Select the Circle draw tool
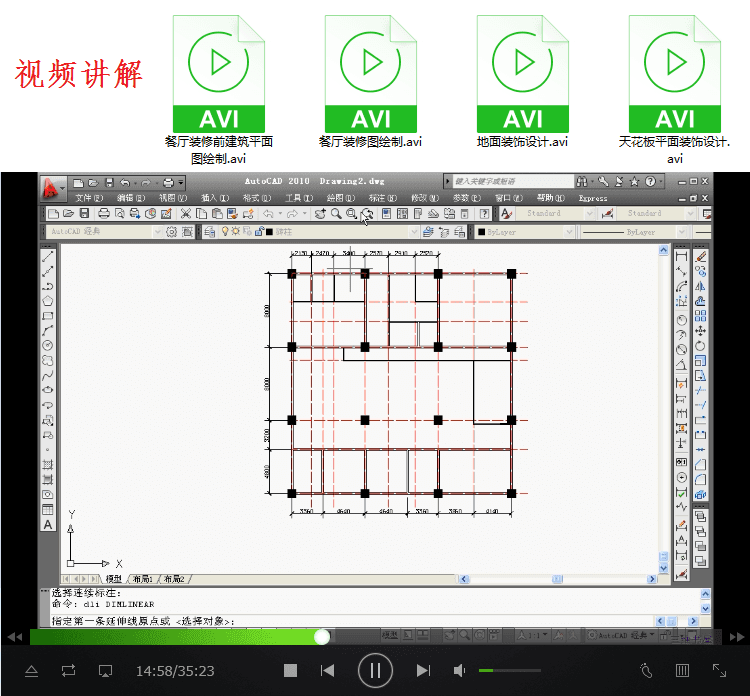The image size is (750, 696). pos(48,345)
